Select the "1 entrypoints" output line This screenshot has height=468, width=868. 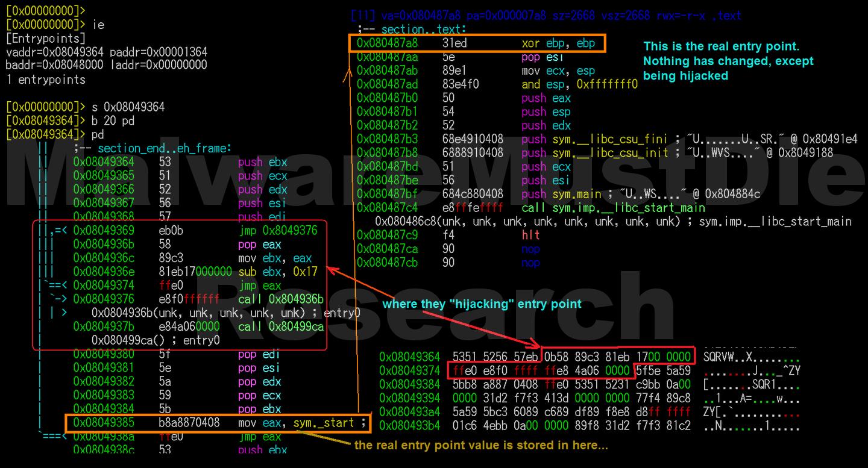46,80
